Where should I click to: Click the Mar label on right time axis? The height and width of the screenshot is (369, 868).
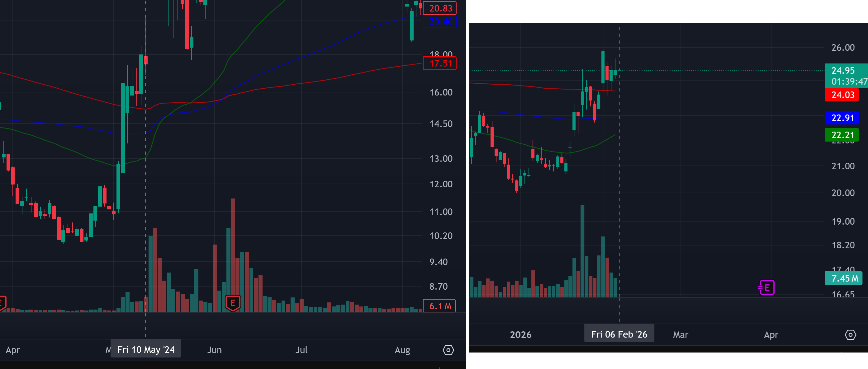pyautogui.click(x=680, y=335)
